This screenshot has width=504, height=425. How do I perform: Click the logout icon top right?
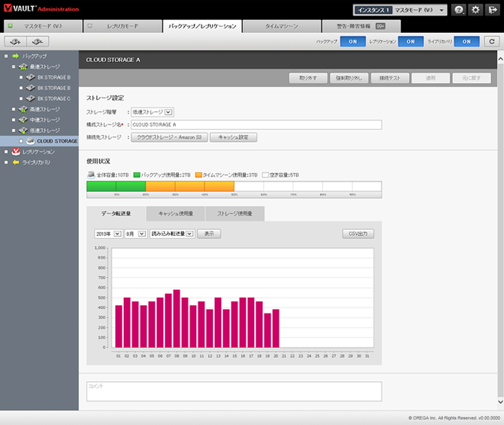coord(492,9)
